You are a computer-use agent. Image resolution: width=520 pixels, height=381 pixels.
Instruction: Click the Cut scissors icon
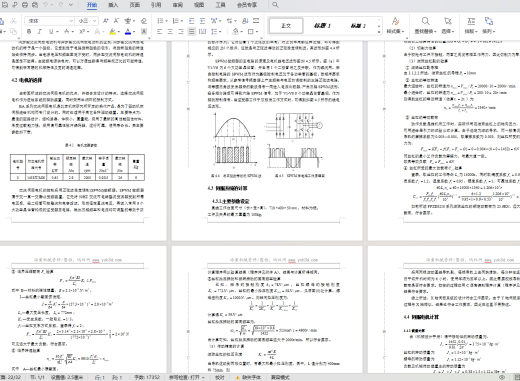pyautogui.click(x=13, y=21)
